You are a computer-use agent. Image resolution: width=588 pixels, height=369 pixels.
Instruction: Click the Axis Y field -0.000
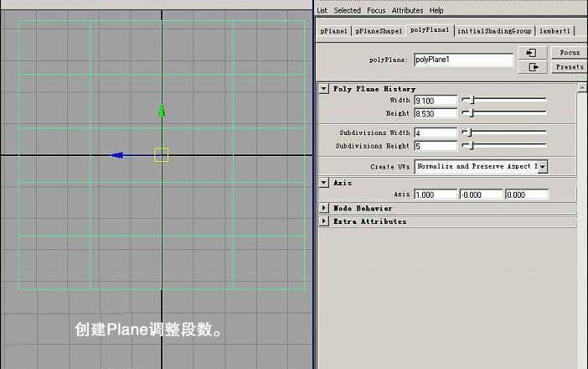(482, 195)
